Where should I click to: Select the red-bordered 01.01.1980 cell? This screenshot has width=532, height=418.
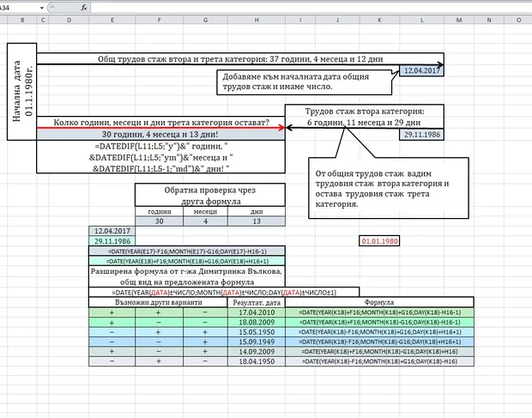[381, 243]
